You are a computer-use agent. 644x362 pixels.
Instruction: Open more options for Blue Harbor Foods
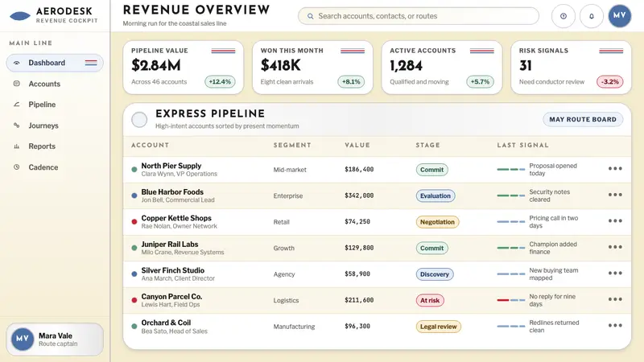click(x=615, y=195)
